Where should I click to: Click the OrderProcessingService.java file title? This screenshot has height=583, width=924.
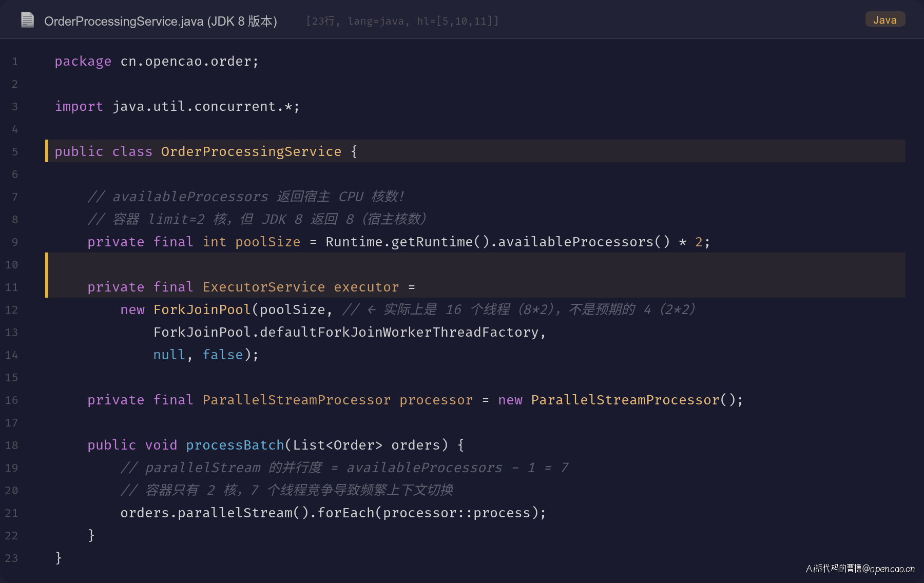(160, 21)
